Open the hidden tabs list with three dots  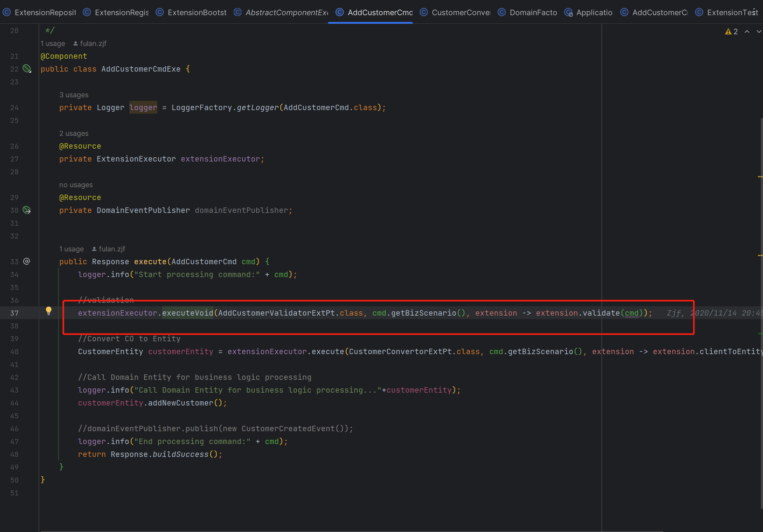(x=754, y=12)
